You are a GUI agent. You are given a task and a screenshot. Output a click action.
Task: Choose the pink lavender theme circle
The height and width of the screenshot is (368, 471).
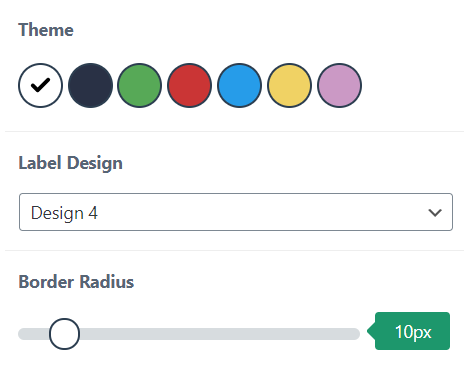click(339, 85)
